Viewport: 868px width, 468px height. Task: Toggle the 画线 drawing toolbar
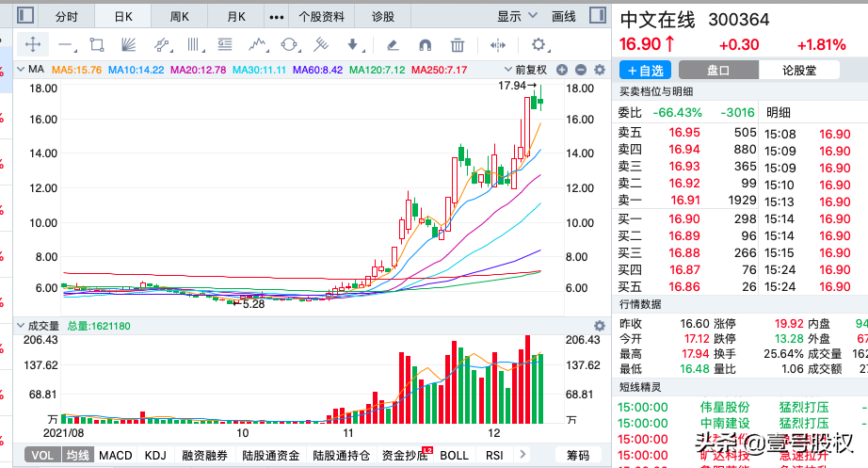563,17
